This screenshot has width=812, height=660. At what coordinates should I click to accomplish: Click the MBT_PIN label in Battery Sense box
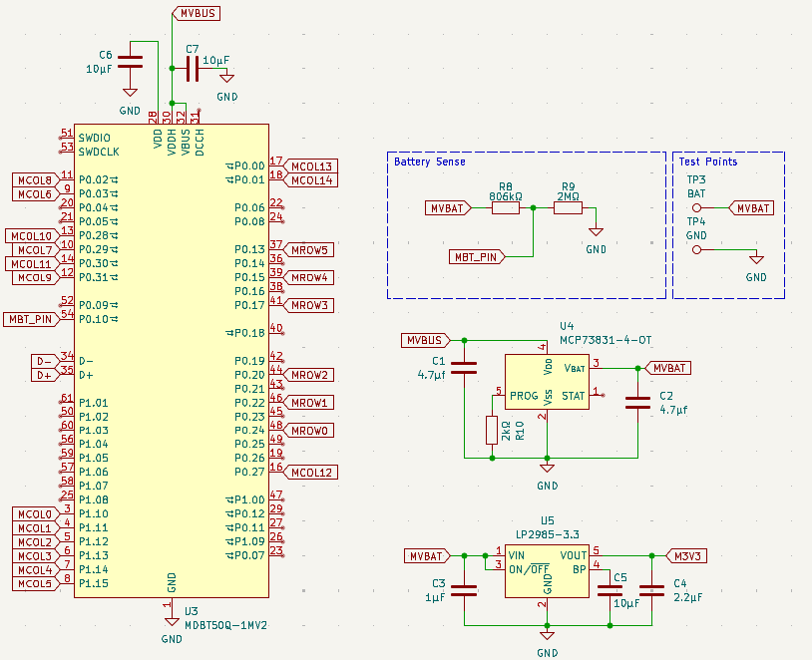click(476, 256)
